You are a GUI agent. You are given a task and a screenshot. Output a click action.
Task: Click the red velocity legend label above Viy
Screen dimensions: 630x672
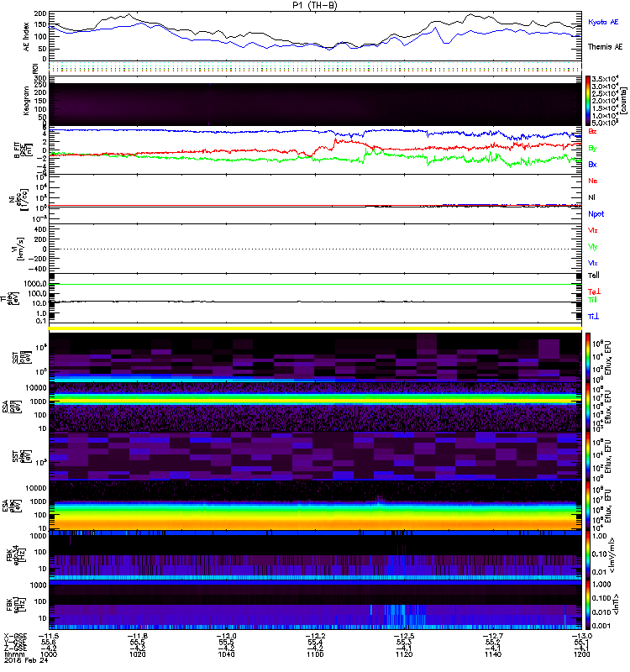click(593, 230)
